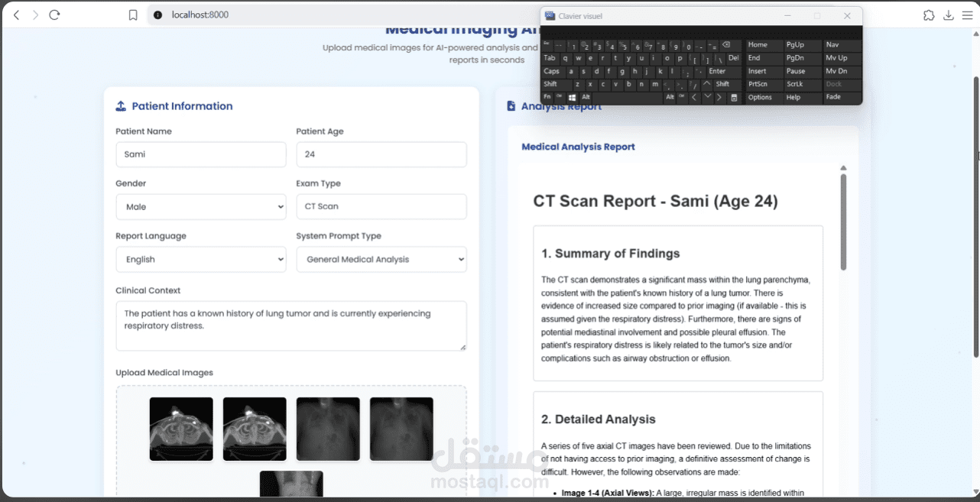
Task: Click the Tab key on Clavier visuel
Action: coord(550,58)
